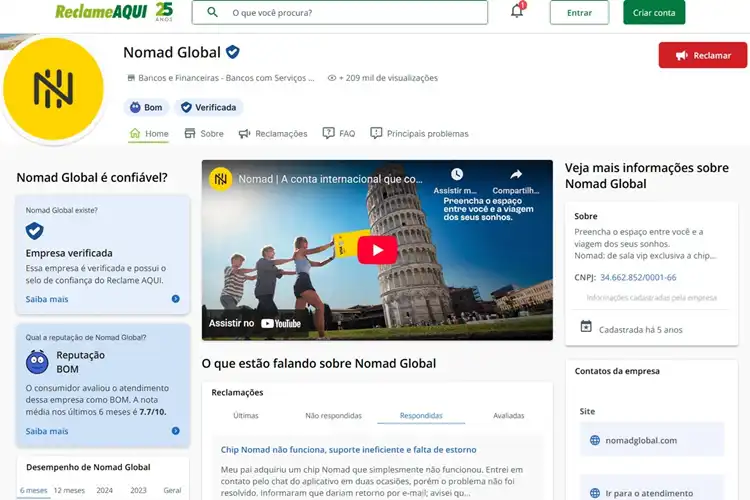Click arrow icon in Reputação card

point(176,431)
